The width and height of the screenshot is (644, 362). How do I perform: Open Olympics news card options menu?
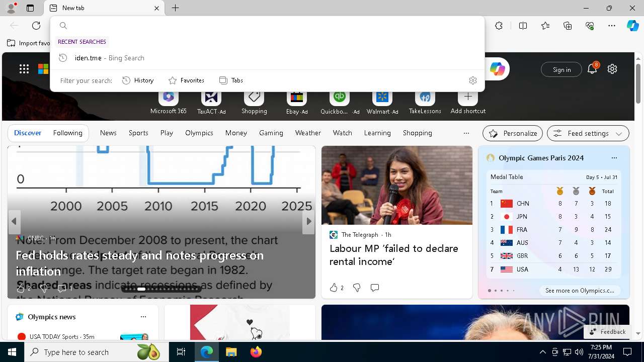pos(143,317)
